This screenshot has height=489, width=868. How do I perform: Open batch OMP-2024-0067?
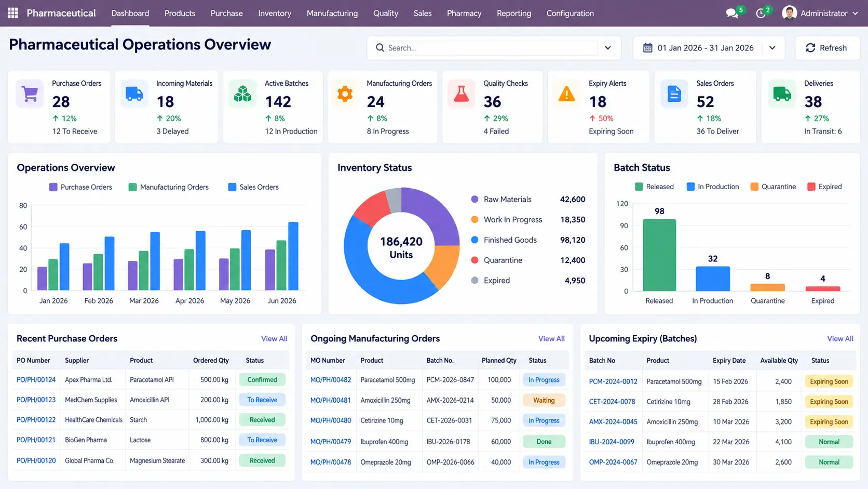(x=613, y=462)
